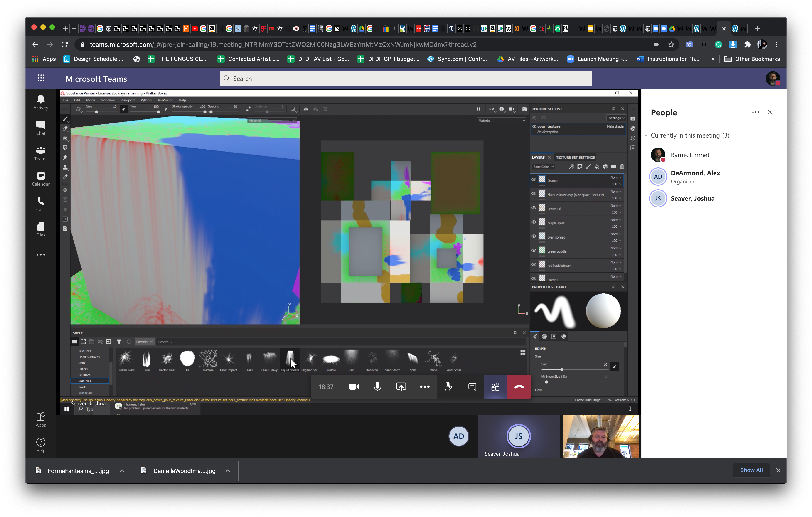This screenshot has width=812, height=517.
Task: Click the raise hand icon
Action: [x=448, y=387]
